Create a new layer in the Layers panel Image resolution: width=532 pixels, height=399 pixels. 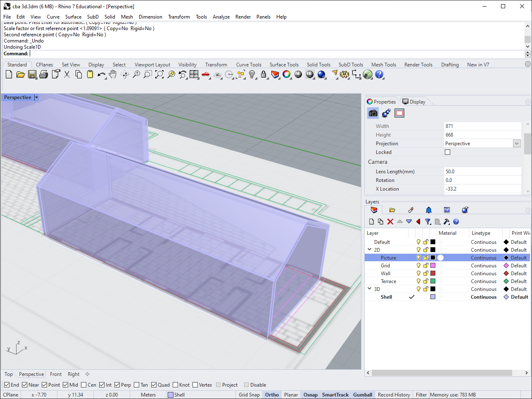click(x=371, y=221)
